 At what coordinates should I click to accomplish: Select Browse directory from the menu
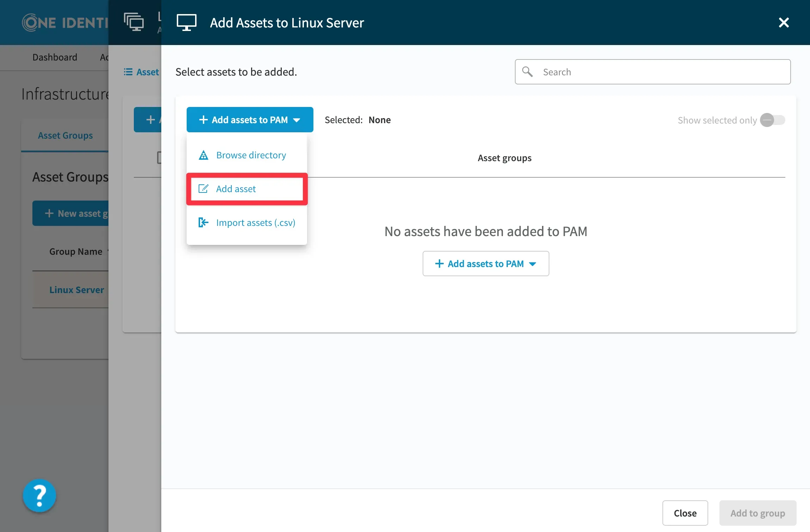click(251, 155)
